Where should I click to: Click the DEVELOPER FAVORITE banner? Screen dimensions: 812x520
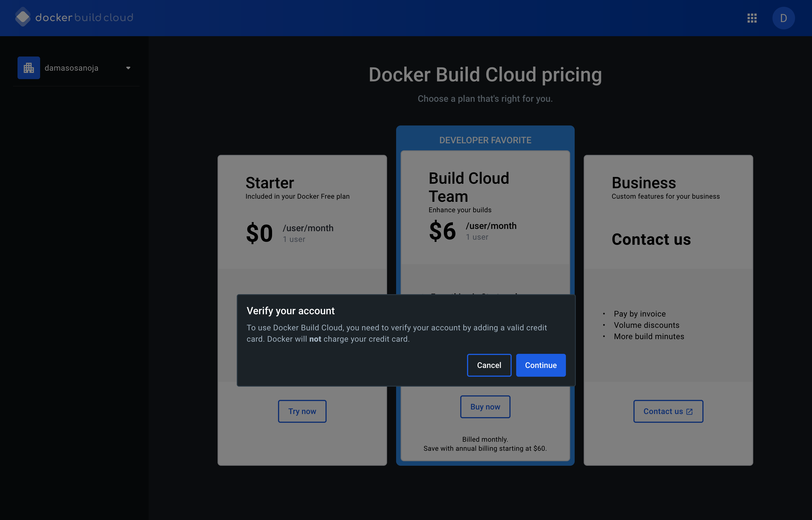pyautogui.click(x=485, y=140)
